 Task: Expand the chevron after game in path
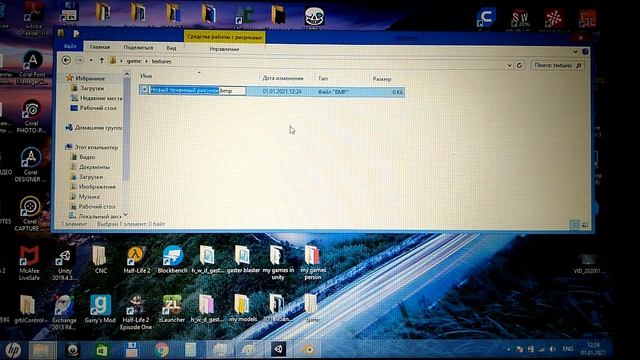[146, 61]
